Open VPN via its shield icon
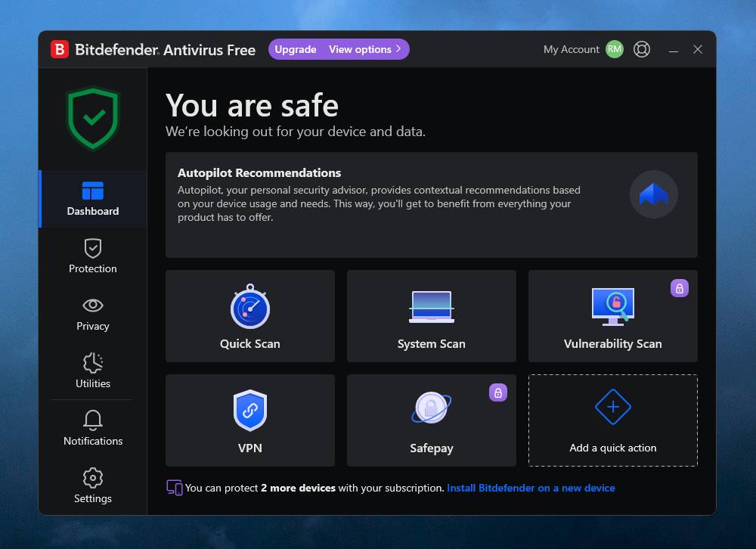The image size is (756, 549). (x=249, y=410)
